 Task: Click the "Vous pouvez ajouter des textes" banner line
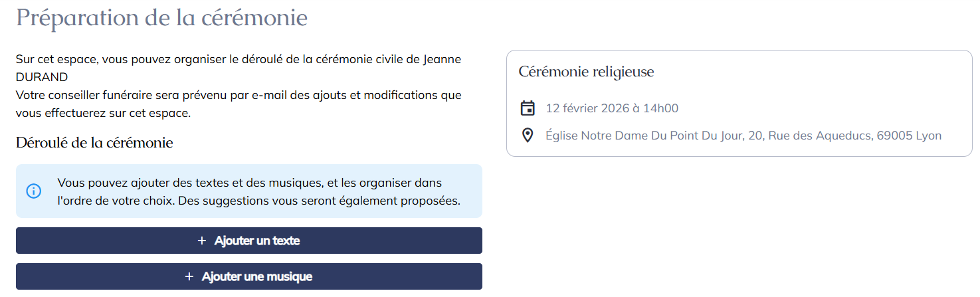pos(249,183)
